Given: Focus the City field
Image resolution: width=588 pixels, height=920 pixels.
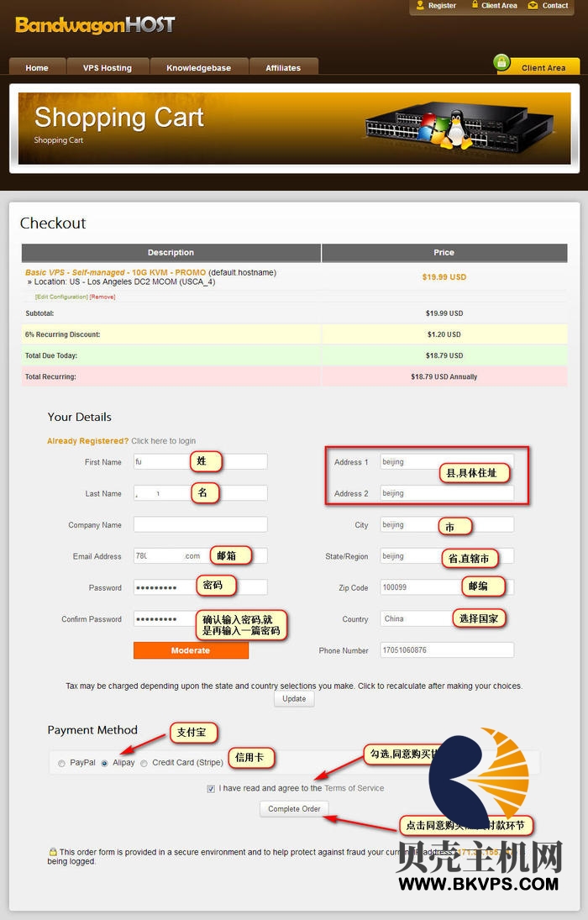Looking at the screenshot, I should [447, 524].
